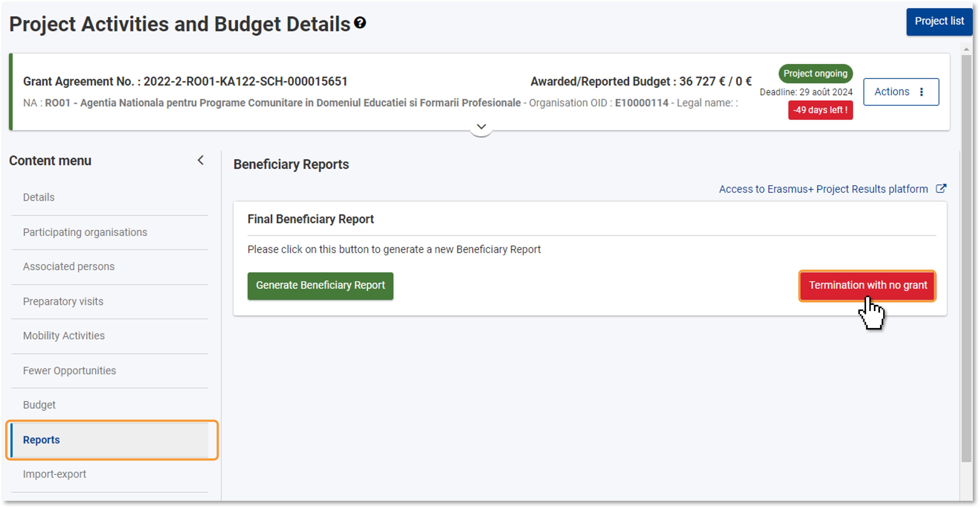Click Generate Beneficiary Report button
The width and height of the screenshot is (980, 508).
(320, 285)
